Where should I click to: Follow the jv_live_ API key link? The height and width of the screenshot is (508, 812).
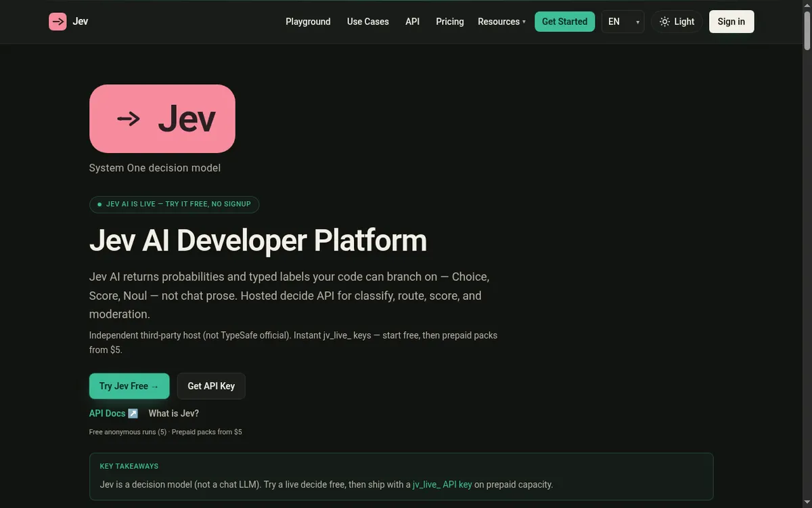coord(443,484)
